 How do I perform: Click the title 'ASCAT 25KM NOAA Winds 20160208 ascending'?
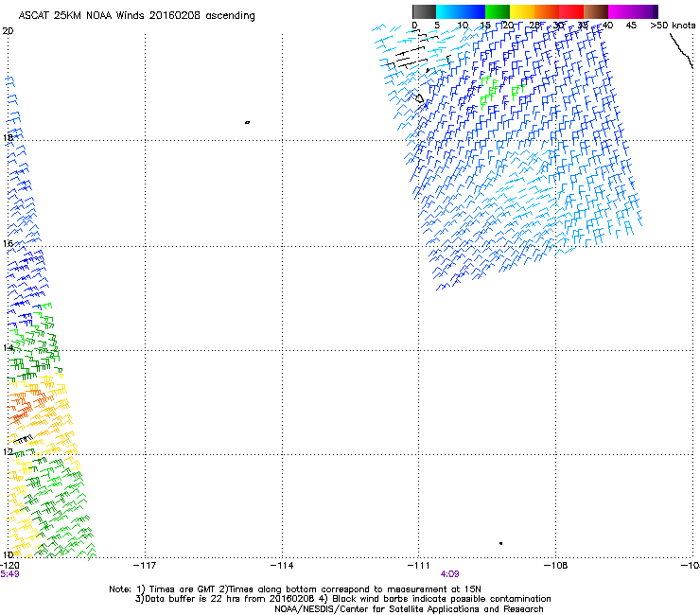[136, 16]
